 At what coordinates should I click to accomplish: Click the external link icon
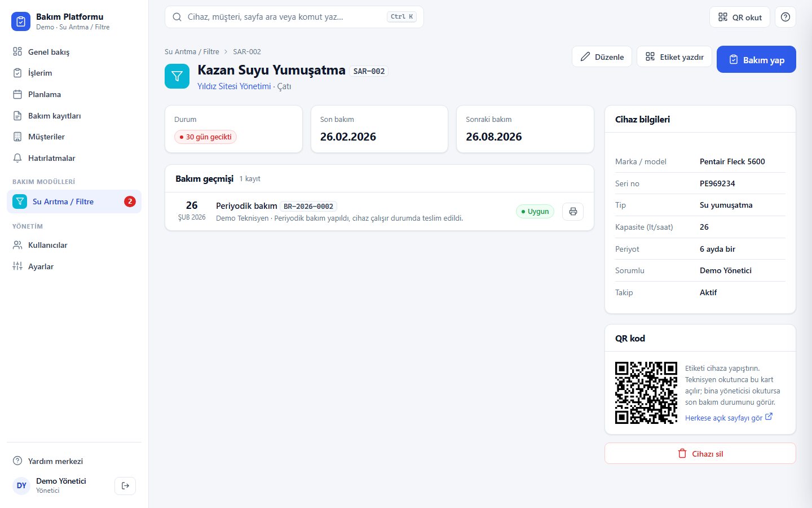(x=769, y=417)
